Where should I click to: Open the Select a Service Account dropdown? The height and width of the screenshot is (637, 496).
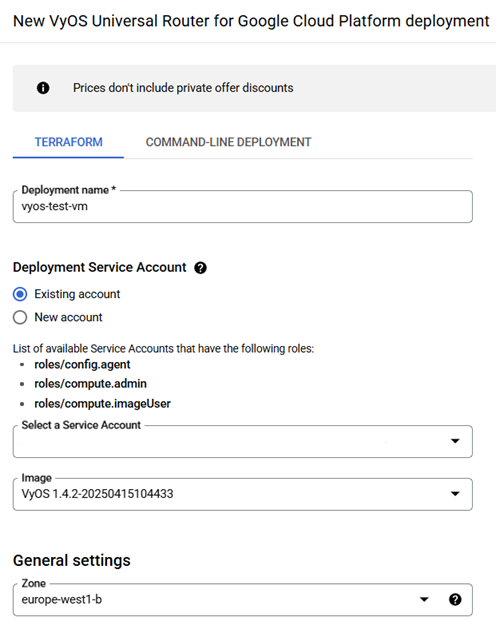(x=243, y=441)
